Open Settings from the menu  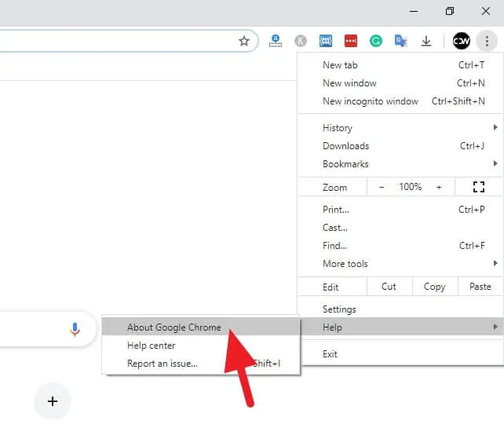coord(400,309)
